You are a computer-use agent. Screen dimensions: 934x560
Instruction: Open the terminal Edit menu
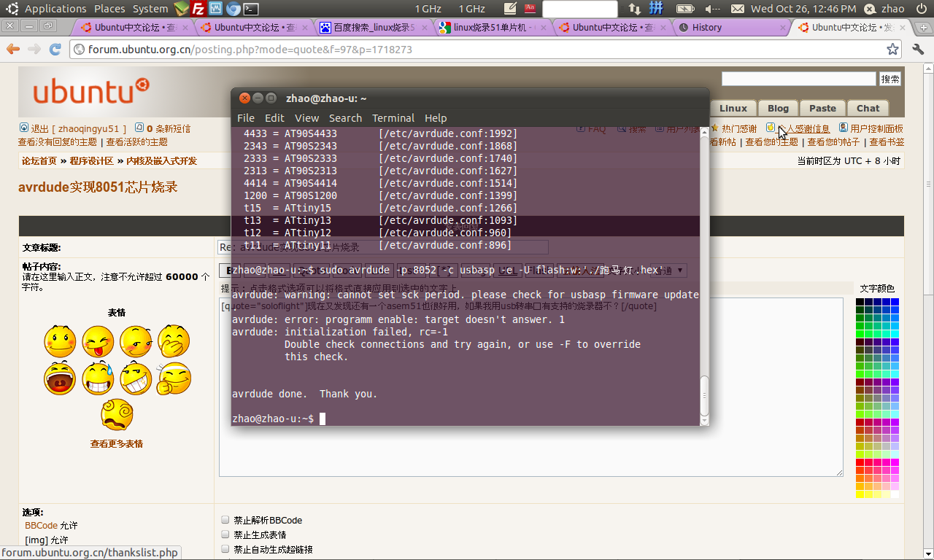click(274, 118)
